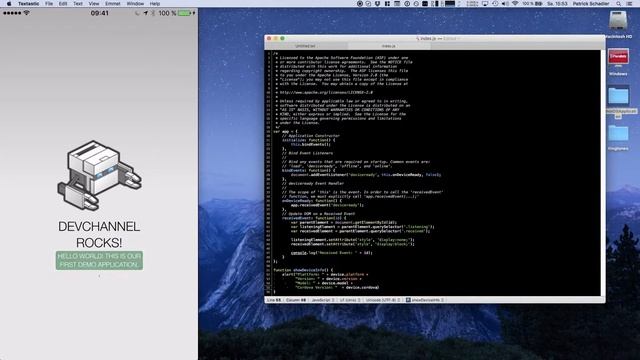Open Spotlight search magnifier icon
The height and width of the screenshot is (360, 640).
coord(619,4)
